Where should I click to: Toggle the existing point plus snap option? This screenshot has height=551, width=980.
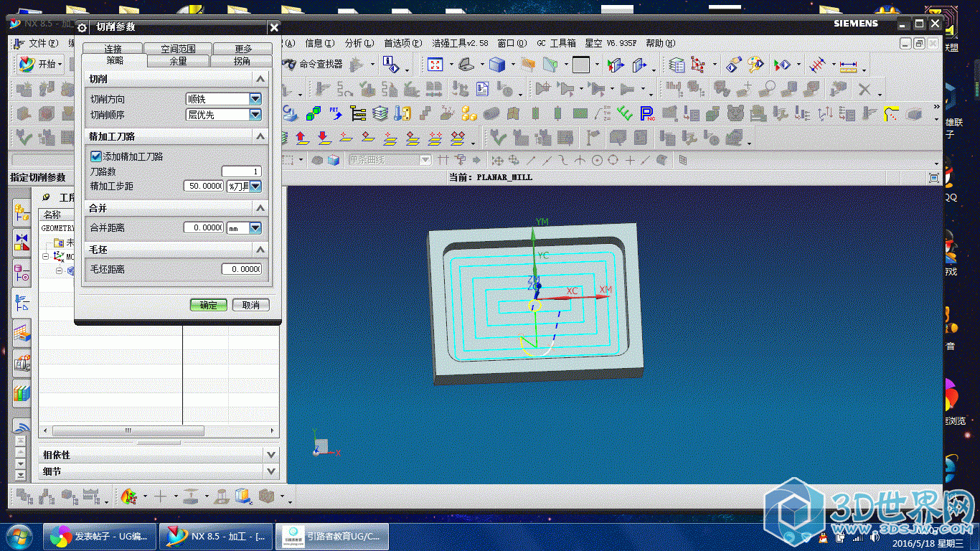pyautogui.click(x=630, y=160)
